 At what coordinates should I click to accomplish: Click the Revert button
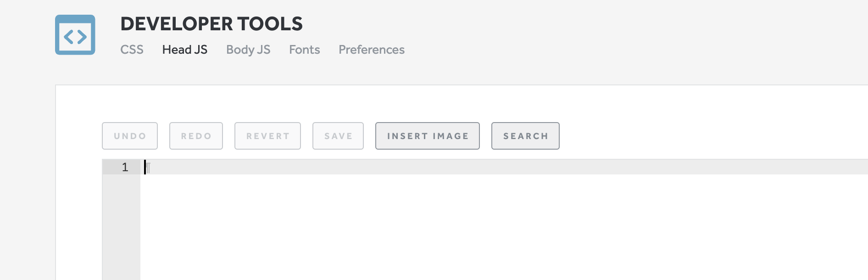click(267, 136)
